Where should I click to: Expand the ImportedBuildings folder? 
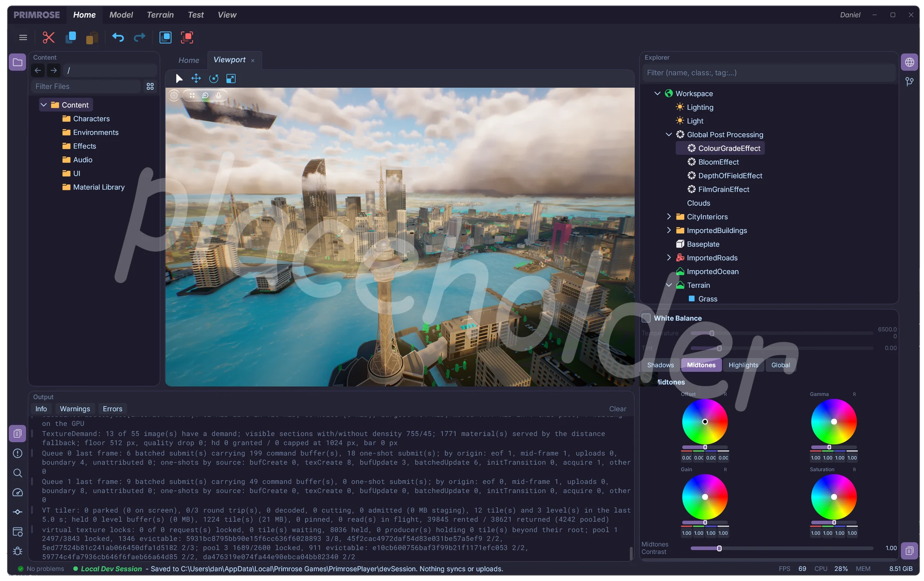[669, 230]
